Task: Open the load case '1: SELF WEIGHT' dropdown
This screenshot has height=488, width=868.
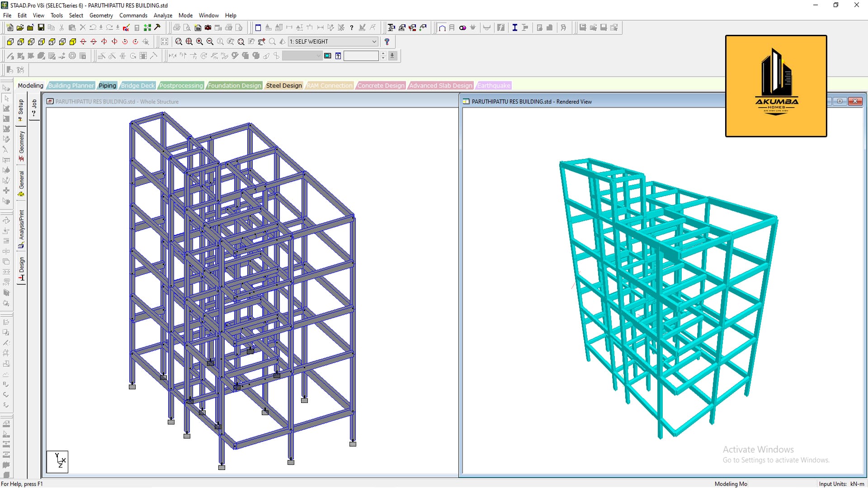Action: point(333,42)
